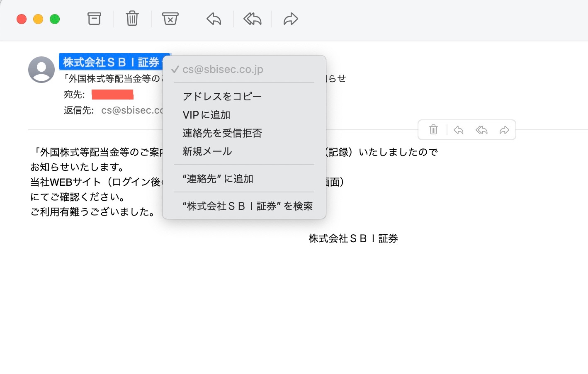Choose VIP に追加 in the context menu
The image size is (588, 374).
244,115
